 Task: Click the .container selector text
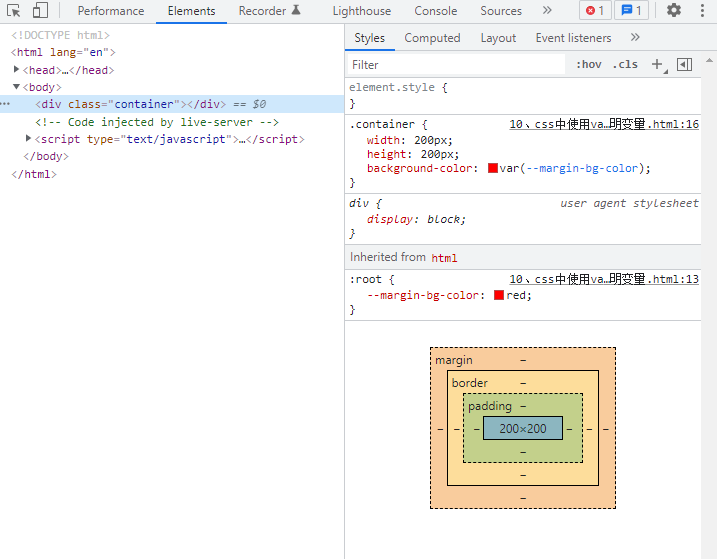pyautogui.click(x=382, y=124)
